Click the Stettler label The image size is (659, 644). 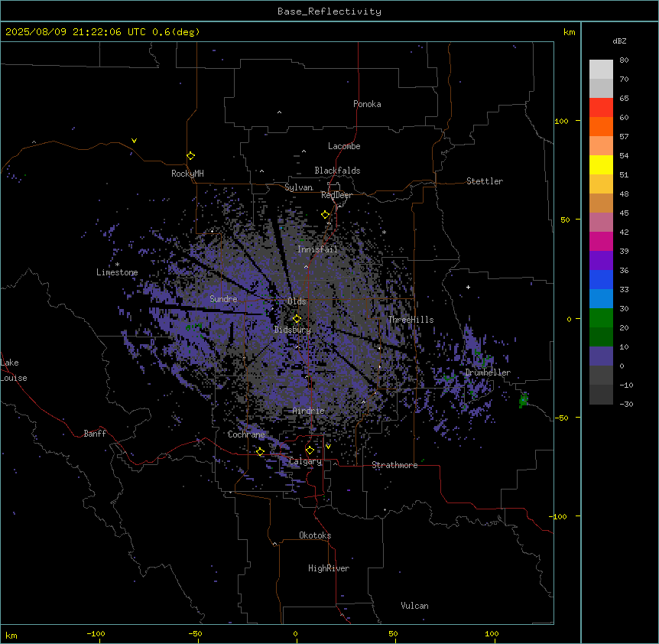(485, 181)
